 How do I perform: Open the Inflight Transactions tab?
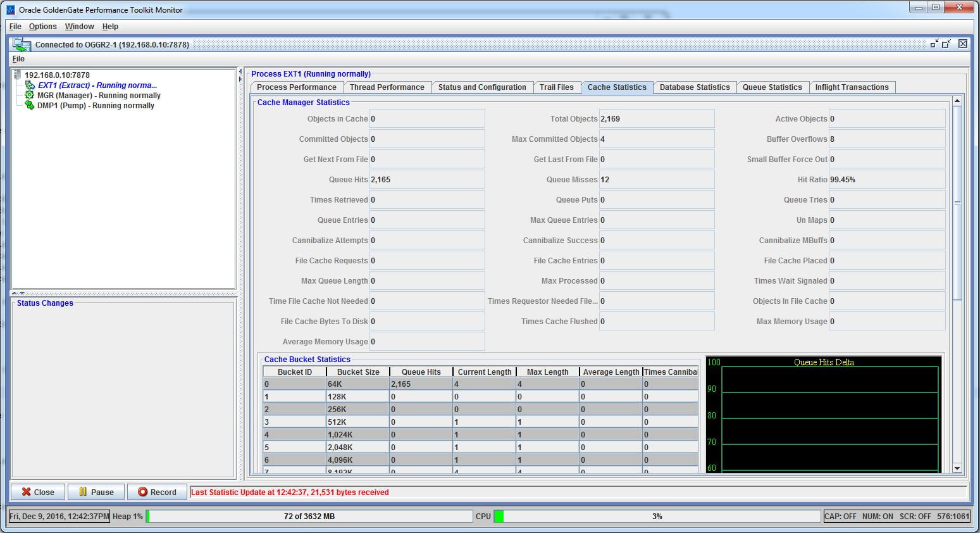point(852,87)
